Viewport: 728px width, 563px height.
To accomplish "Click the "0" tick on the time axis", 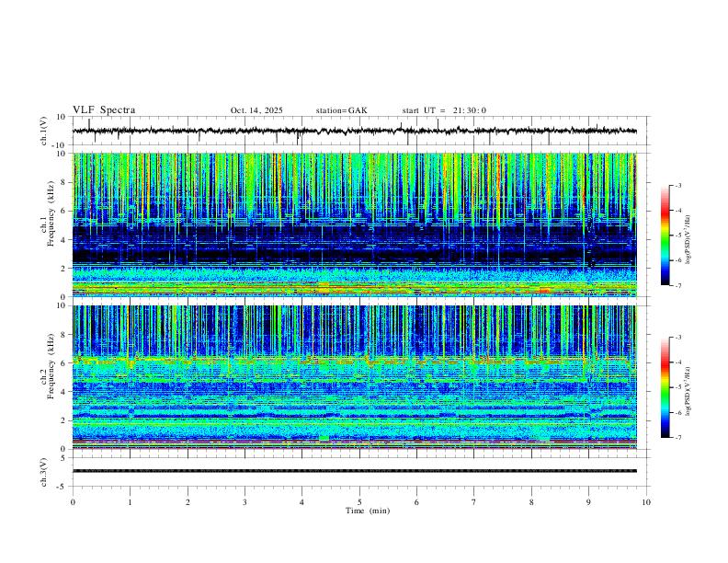I will point(73,502).
